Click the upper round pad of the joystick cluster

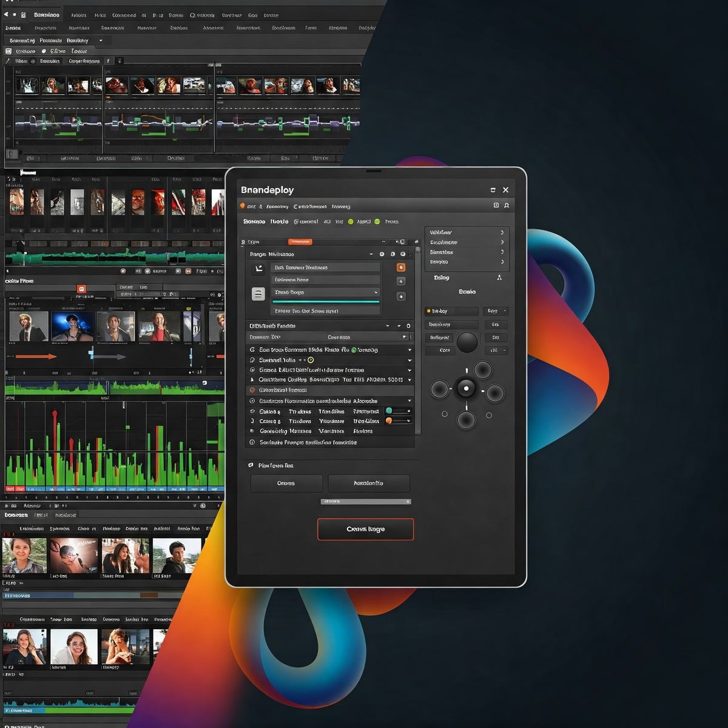pyautogui.click(x=483, y=369)
